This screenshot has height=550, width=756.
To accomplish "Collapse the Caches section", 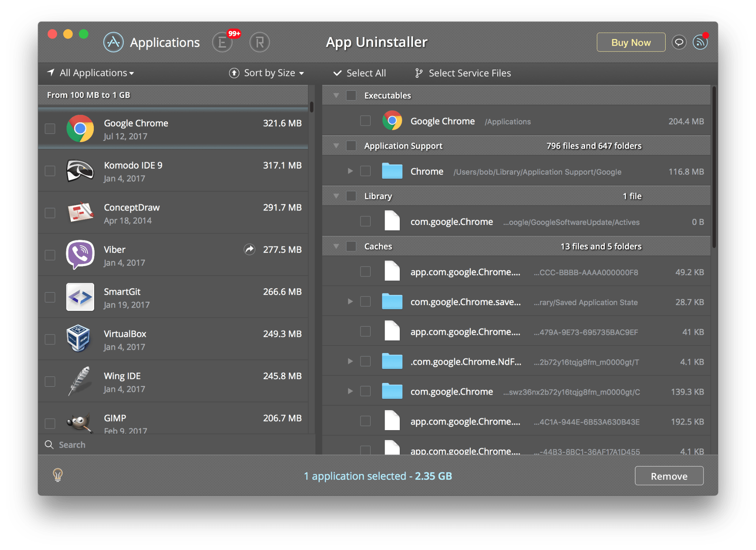I will (336, 246).
